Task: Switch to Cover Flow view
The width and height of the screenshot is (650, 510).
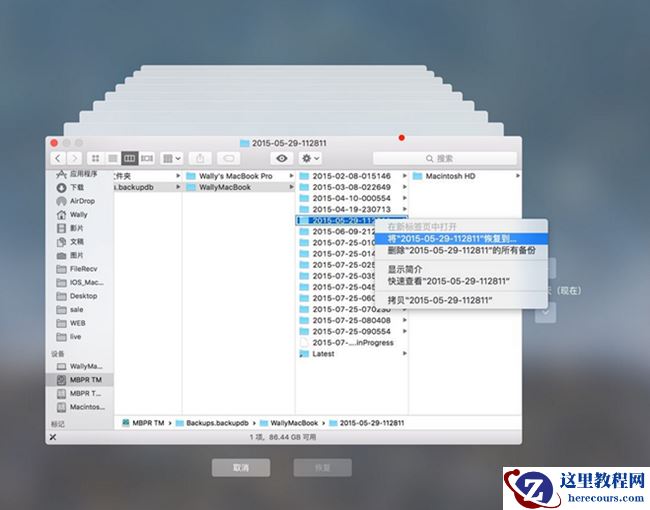Action: 147,158
